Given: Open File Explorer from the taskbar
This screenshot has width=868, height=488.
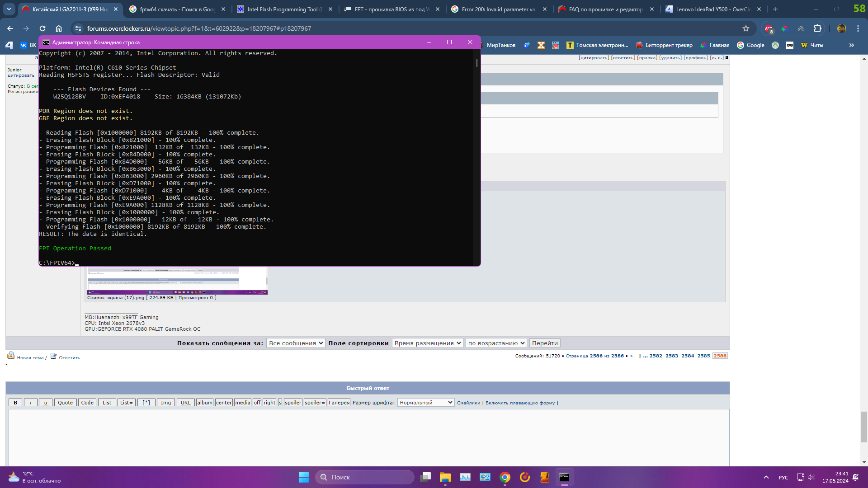Looking at the screenshot, I should pos(445,477).
